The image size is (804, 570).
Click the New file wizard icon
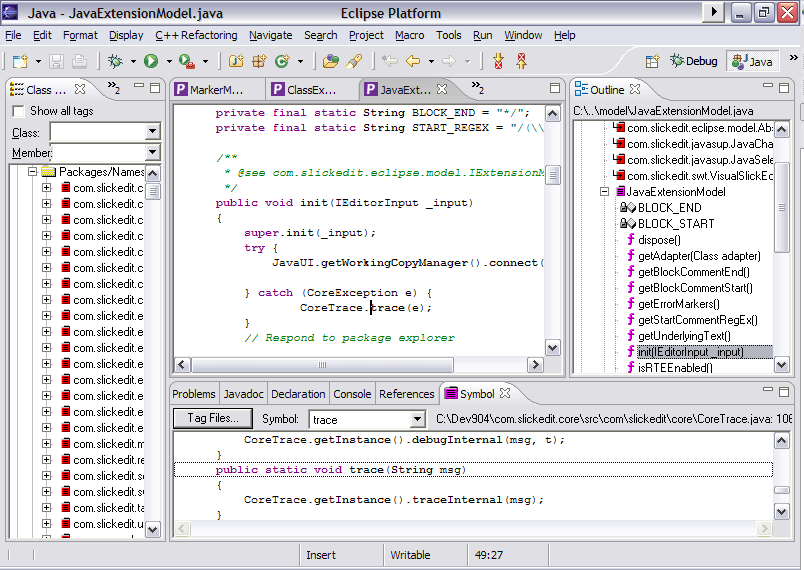point(19,61)
